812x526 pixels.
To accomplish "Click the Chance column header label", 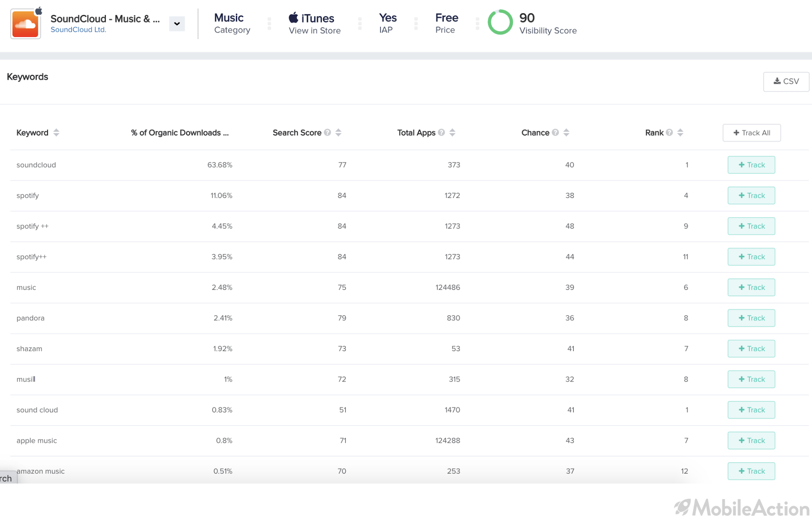I will [535, 133].
